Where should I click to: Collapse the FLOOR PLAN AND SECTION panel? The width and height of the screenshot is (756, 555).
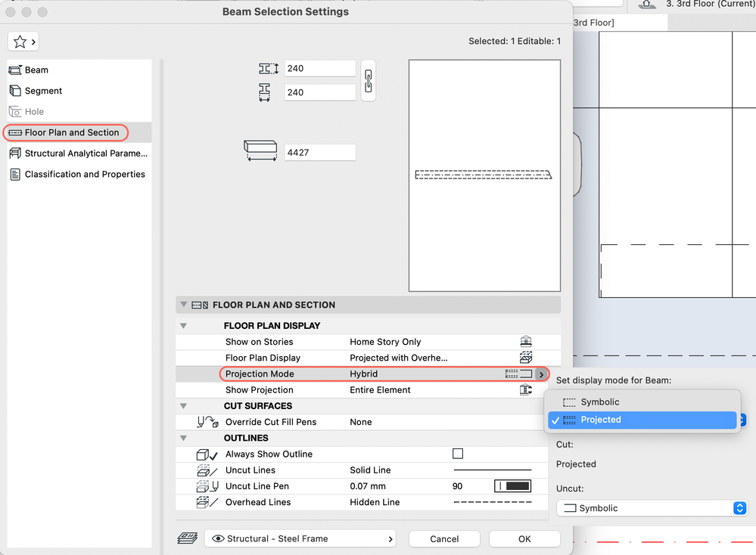(x=183, y=305)
